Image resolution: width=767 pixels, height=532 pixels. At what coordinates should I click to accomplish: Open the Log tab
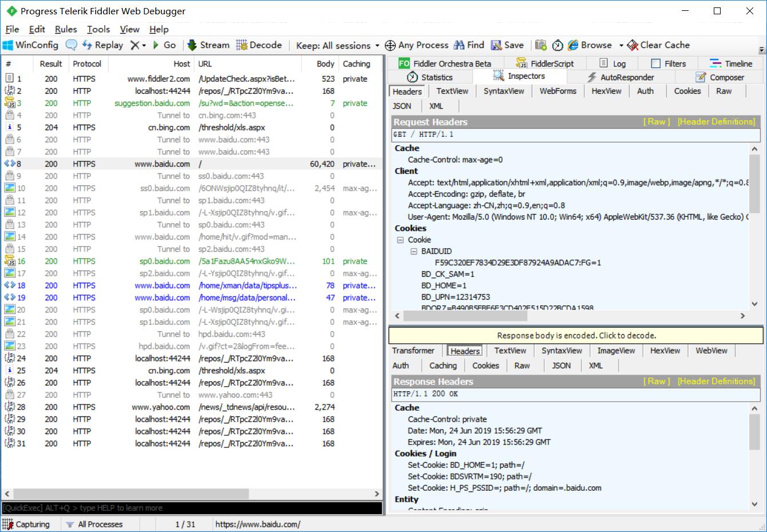pos(612,63)
